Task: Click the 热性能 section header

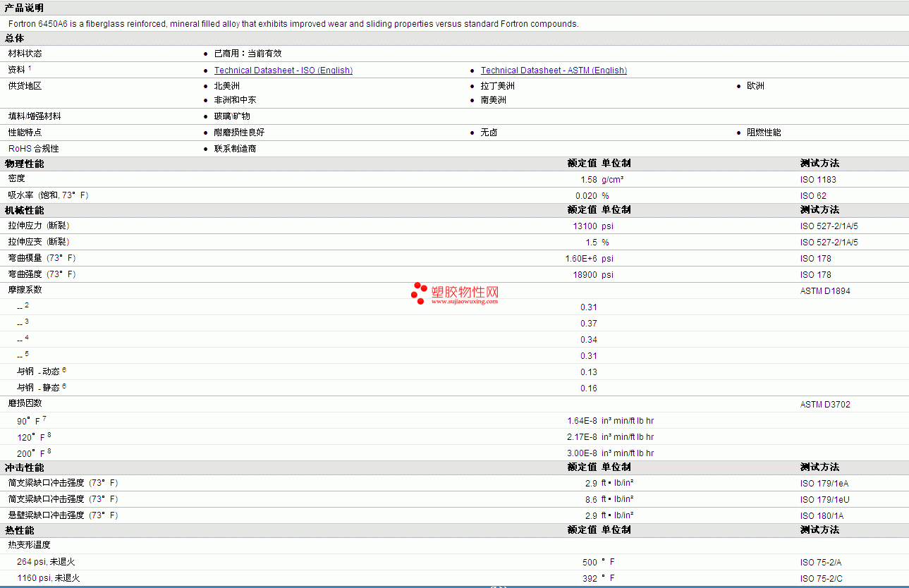Action: point(20,530)
